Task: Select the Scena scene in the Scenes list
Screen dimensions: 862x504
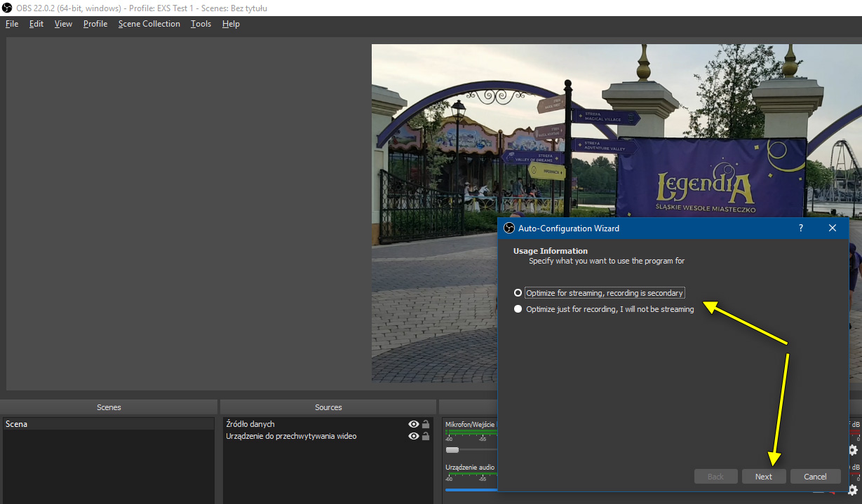Action: pos(109,424)
